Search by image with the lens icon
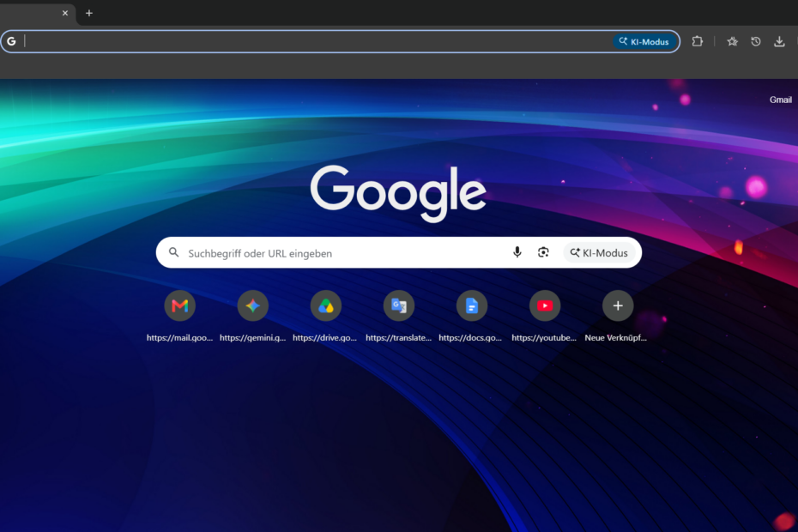Screen dimensions: 798x532 [x=543, y=252]
